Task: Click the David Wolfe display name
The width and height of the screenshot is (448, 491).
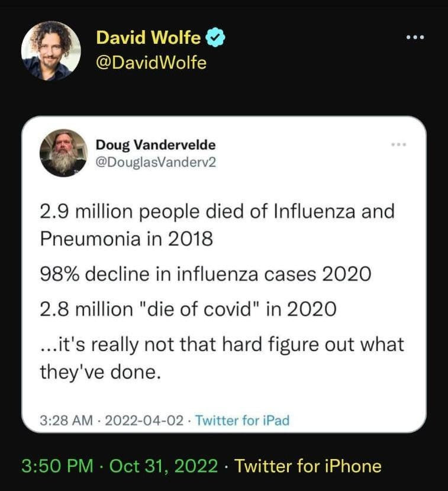Action: coord(149,39)
